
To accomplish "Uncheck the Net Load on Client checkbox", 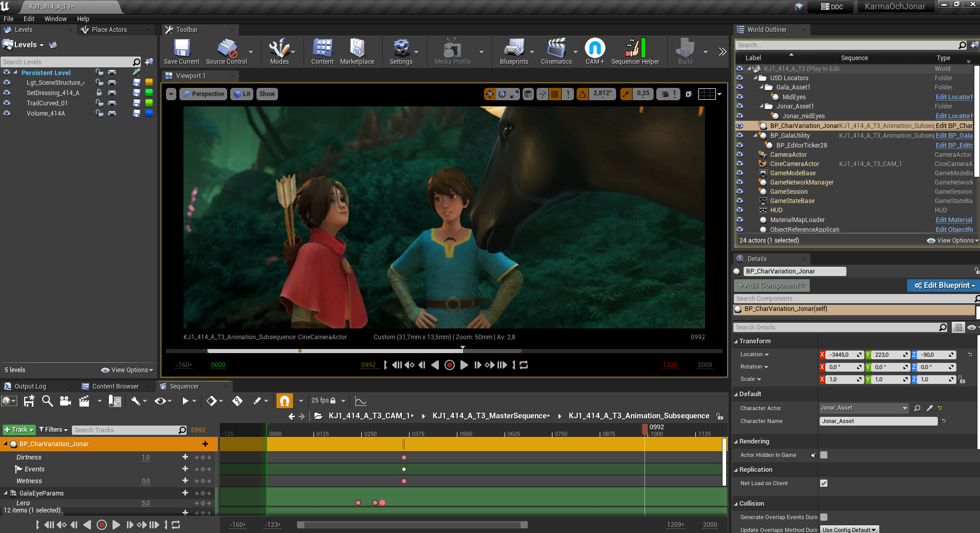I will click(824, 483).
